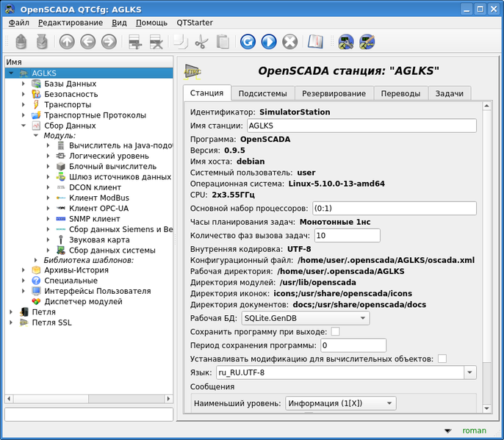This screenshot has height=440, width=504.
Task: Click the Архивы-История icon
Action: point(36,270)
